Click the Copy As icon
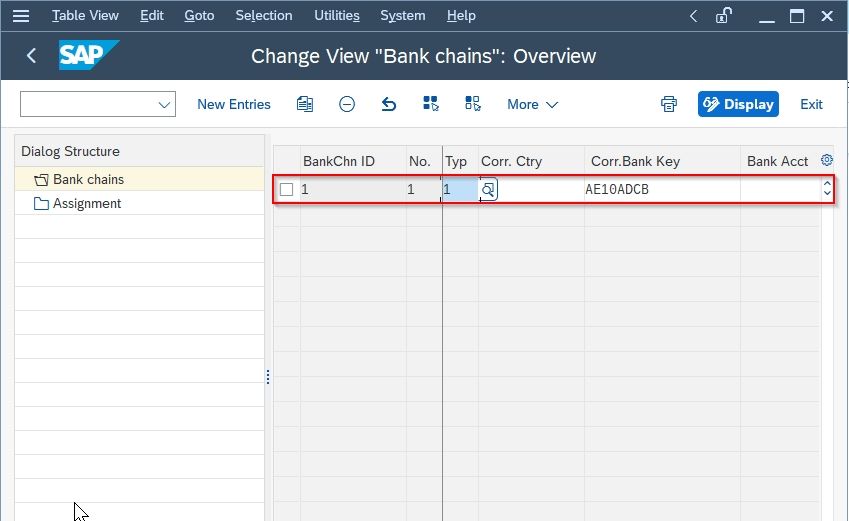 point(305,104)
